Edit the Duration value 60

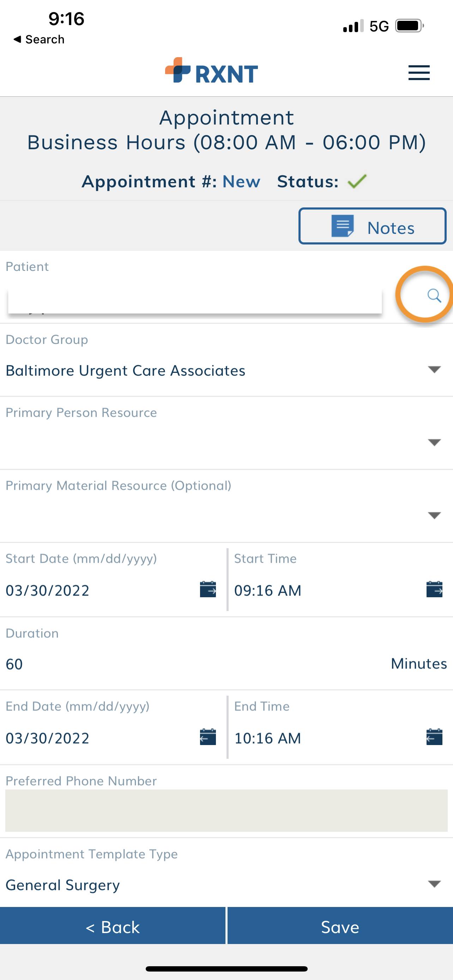(14, 664)
